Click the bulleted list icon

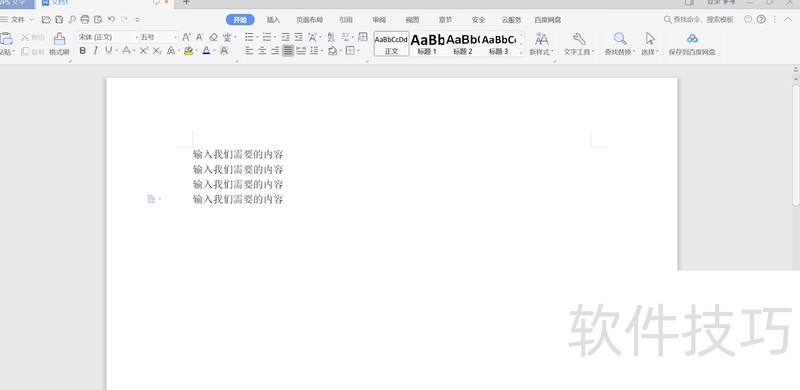pos(249,37)
